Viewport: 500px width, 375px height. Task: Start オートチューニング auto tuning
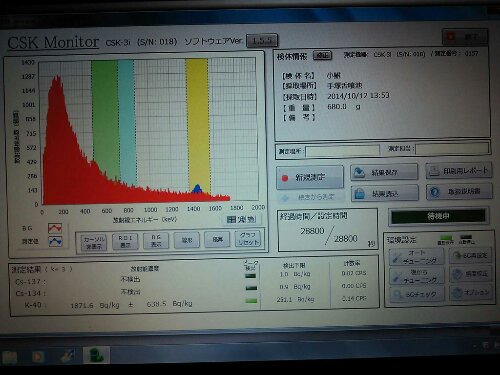tap(416, 257)
